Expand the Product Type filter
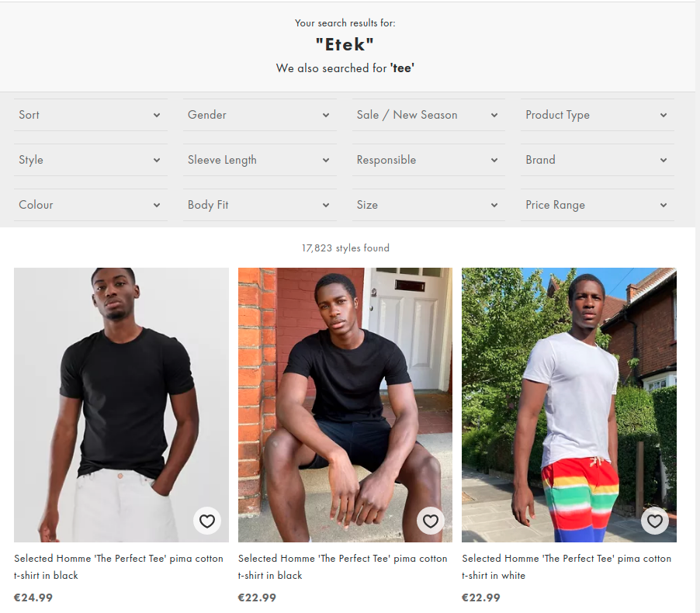Screen dimensions: 700x613 (x=598, y=115)
